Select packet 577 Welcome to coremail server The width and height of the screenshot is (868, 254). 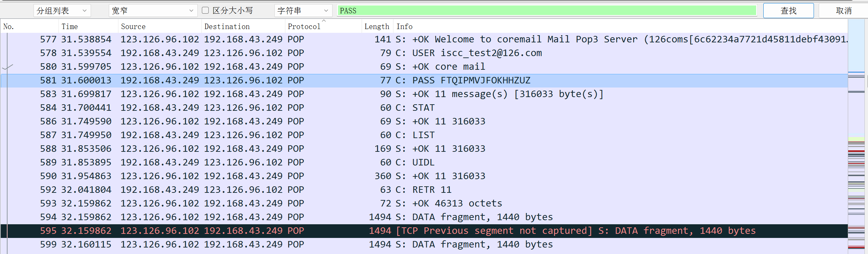424,39
